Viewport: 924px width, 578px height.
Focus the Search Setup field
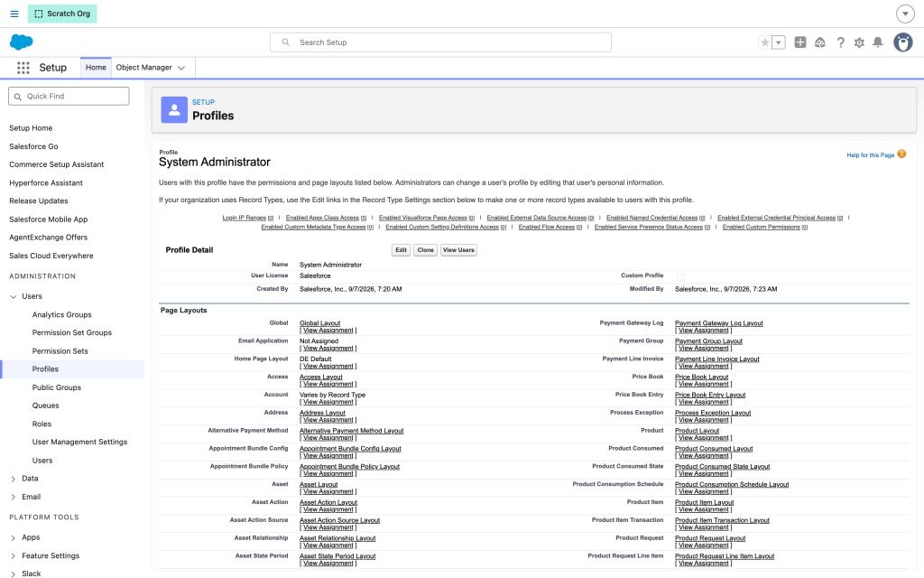440,42
